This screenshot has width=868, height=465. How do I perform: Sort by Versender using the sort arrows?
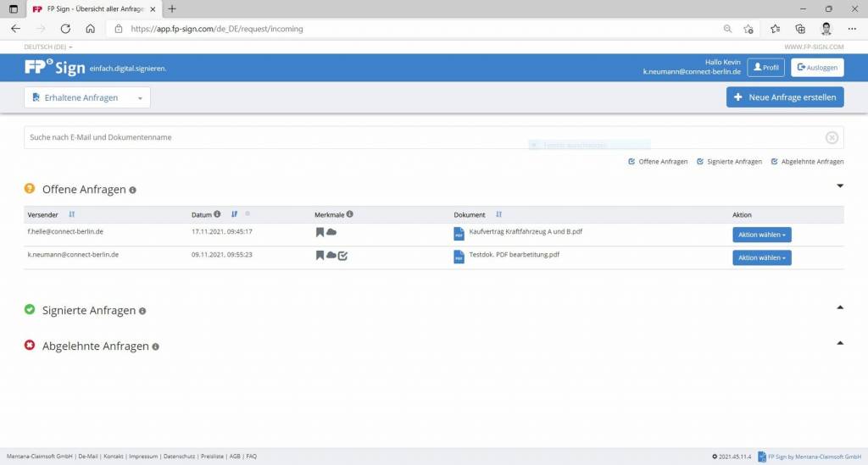click(72, 215)
